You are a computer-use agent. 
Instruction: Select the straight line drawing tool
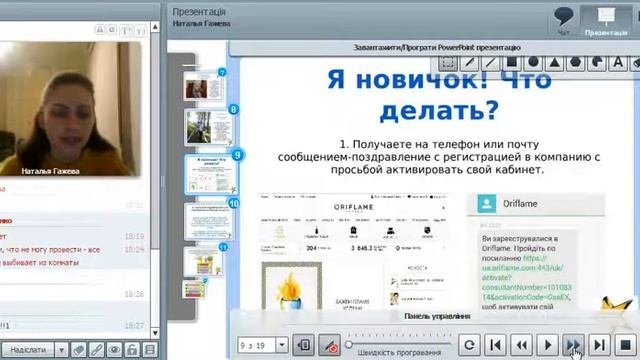[x=490, y=63]
